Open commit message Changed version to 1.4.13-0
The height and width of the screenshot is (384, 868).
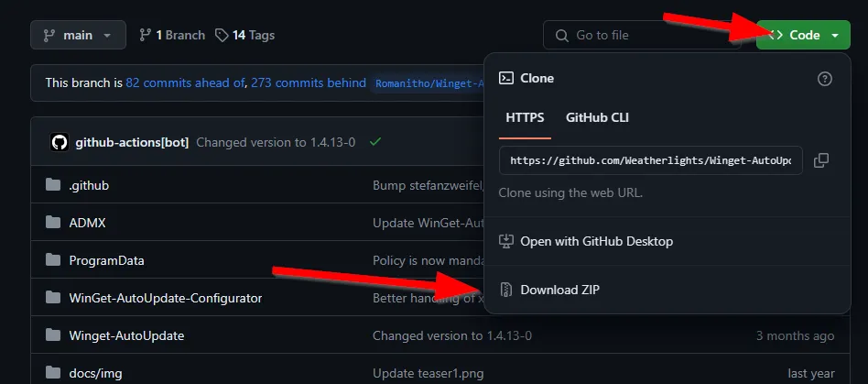tap(276, 142)
